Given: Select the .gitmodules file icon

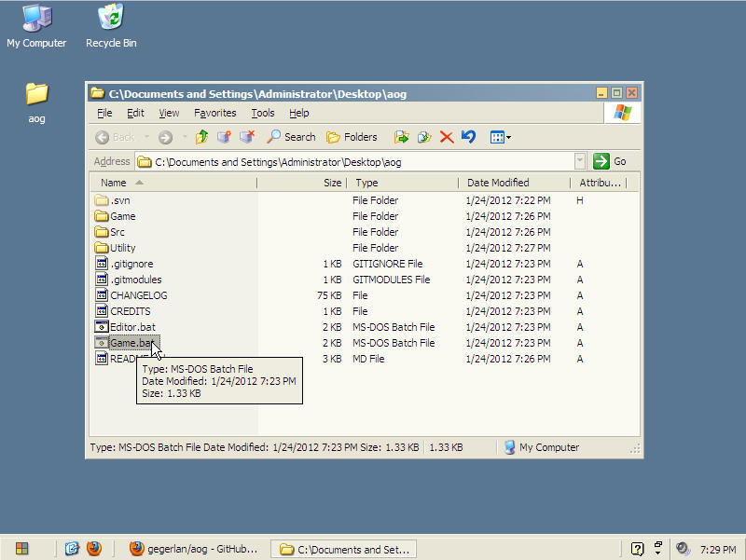Looking at the screenshot, I should click(102, 280).
